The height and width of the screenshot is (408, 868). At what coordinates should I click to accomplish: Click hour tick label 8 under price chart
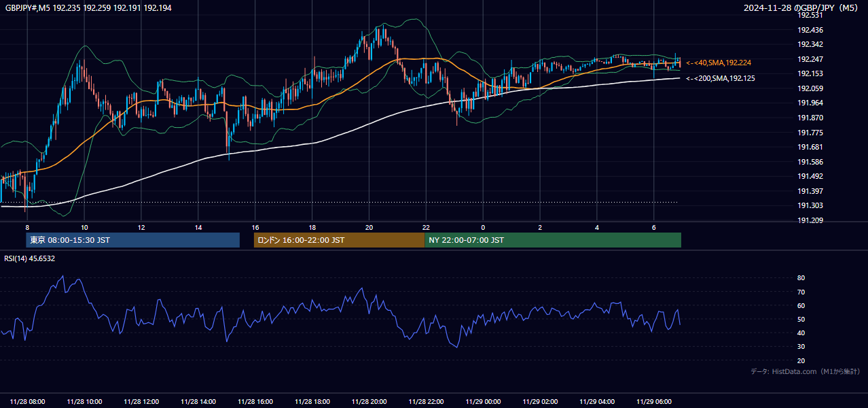pyautogui.click(x=27, y=227)
